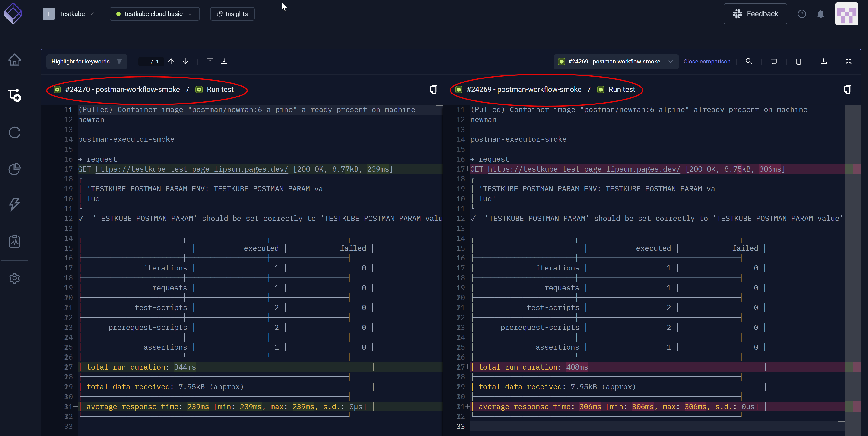
Task: Open the Insights tab
Action: point(232,14)
